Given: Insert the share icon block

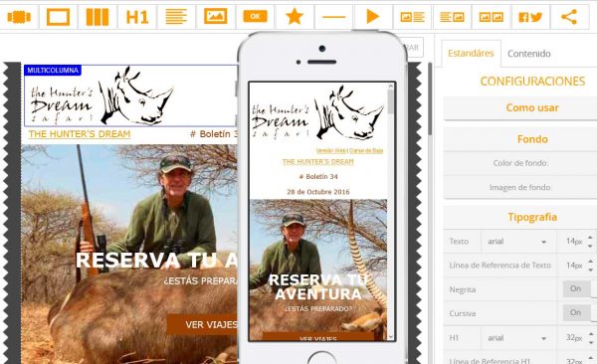Looking at the screenshot, I should 569,17.
